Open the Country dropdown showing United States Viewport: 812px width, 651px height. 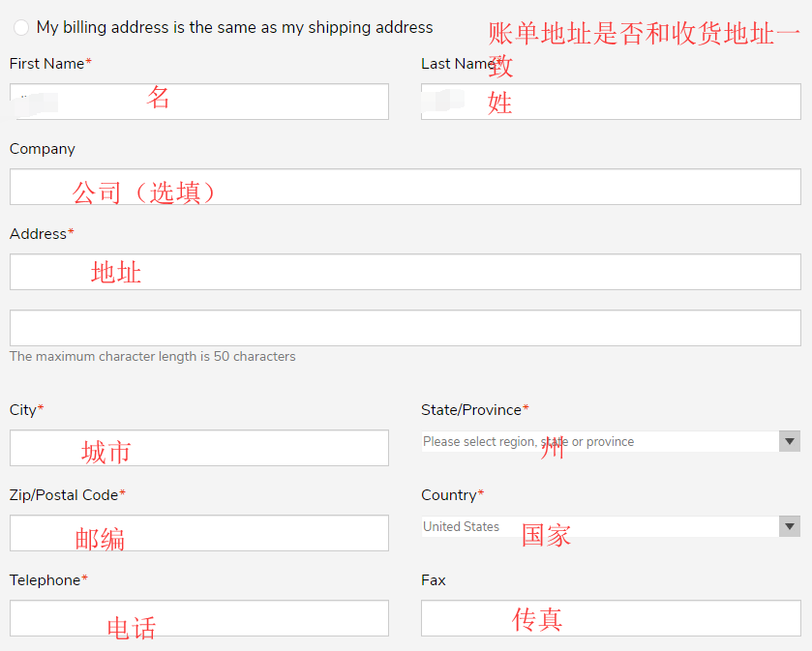611,527
